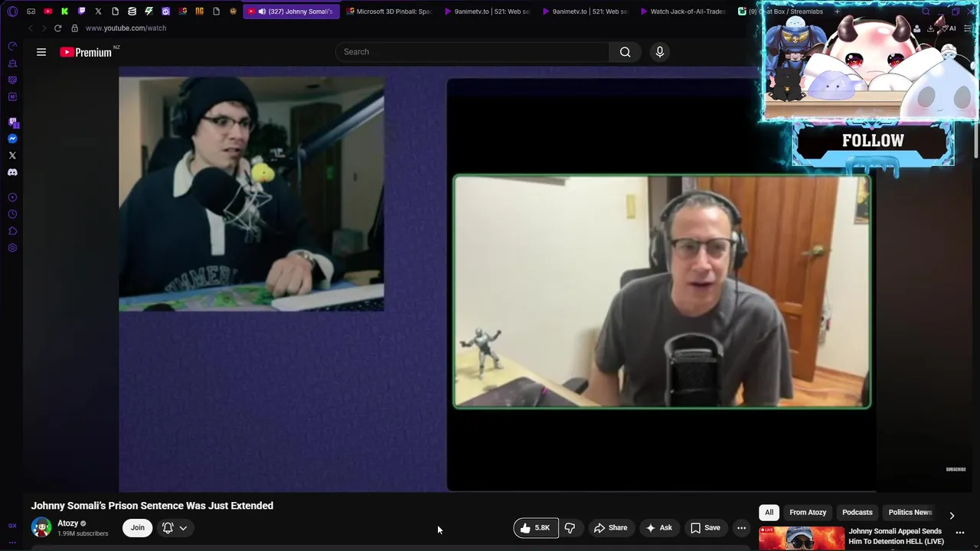This screenshot has width=980, height=551.
Task: Open the Extensions cube in sidebar
Action: tap(12, 231)
